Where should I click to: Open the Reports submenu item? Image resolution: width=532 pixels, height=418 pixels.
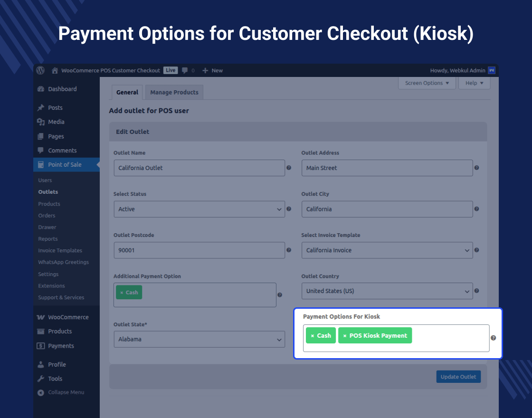(x=48, y=239)
